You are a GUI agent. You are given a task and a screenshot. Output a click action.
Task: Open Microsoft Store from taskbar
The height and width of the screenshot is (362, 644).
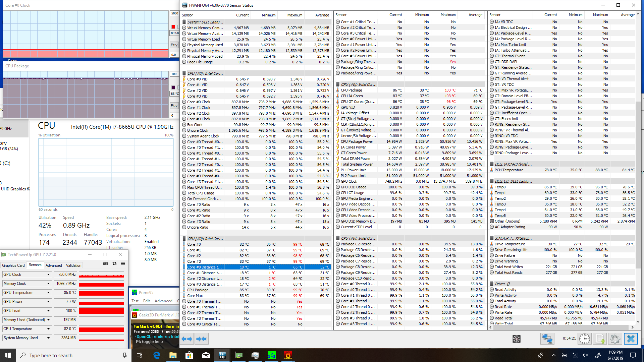190,355
